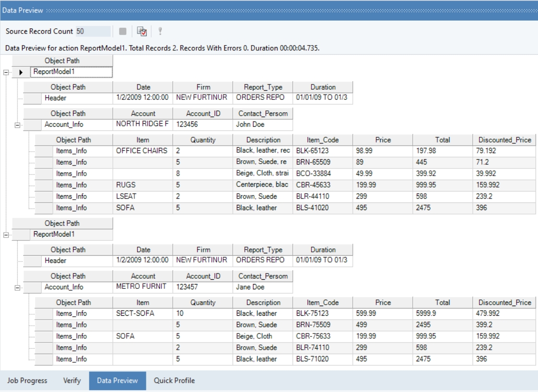Select the BLK-65123 item code cell
The image size is (538, 392).
tap(323, 151)
